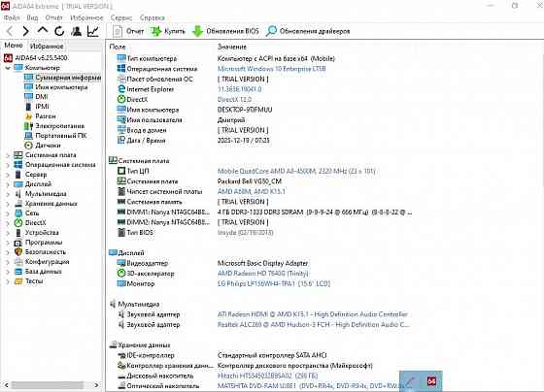Image resolution: width=544 pixels, height=392 pixels.
Task: Click the AIDA64 tray icon at bottom right
Action: (x=431, y=381)
